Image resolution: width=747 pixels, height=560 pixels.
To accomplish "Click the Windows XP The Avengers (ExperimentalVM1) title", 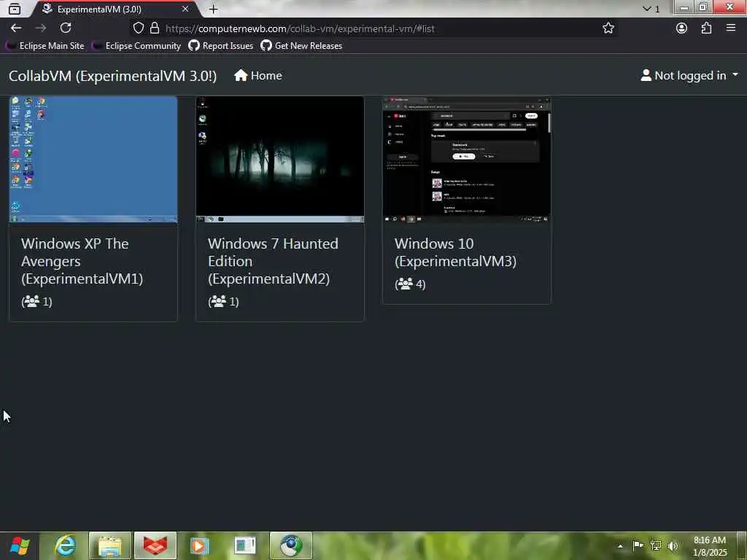I will pos(82,261).
